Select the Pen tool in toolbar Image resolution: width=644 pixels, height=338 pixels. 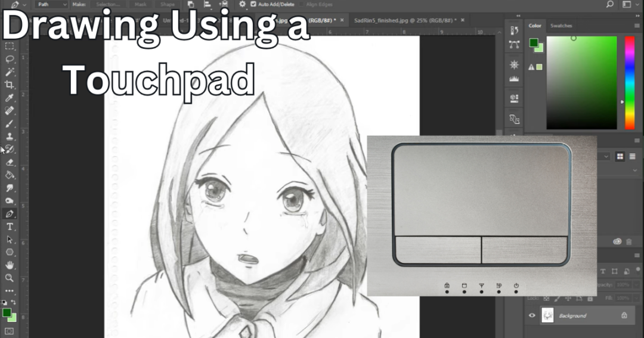10,213
